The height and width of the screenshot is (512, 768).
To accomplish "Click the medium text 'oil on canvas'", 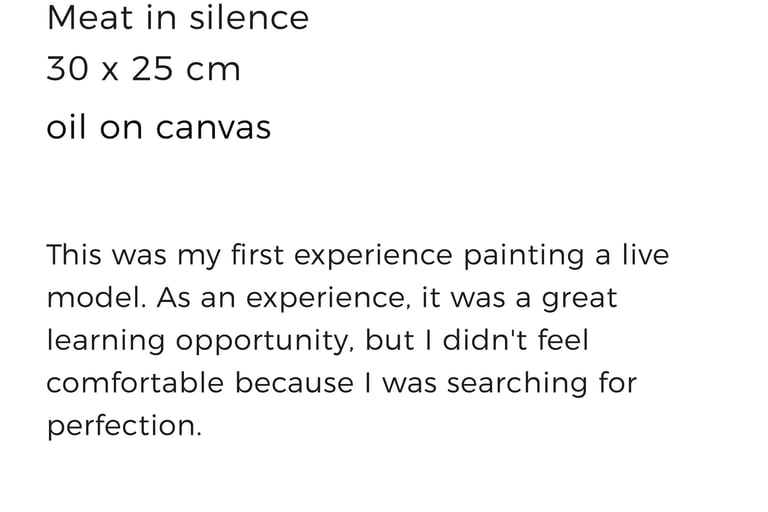I will 158,128.
